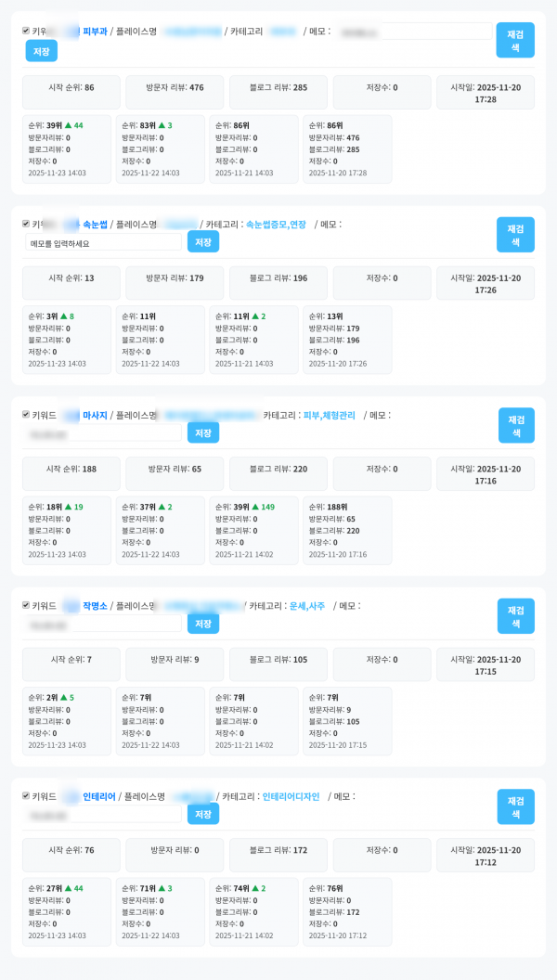Toggle the 속눈썹 keyword checkbox
The image size is (557, 980).
pyautogui.click(x=26, y=224)
